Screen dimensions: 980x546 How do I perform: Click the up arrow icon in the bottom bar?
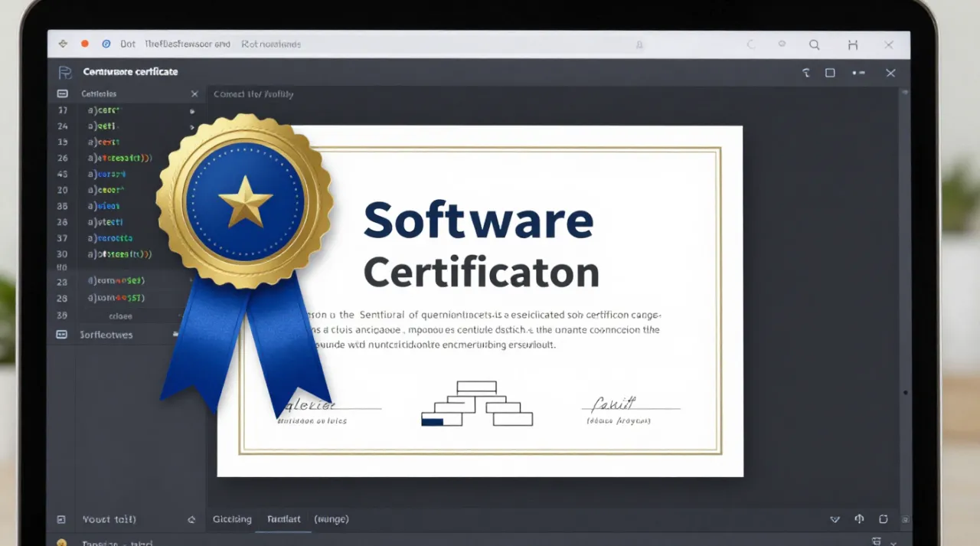859,519
